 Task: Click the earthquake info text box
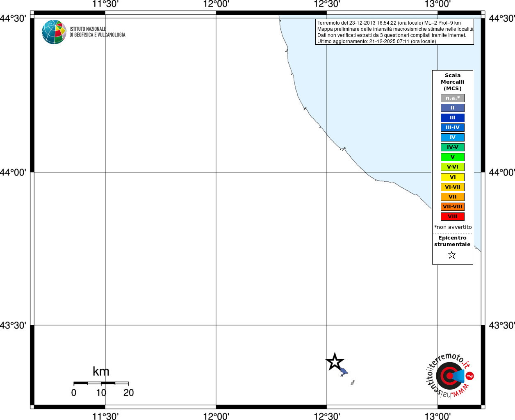tap(394, 32)
